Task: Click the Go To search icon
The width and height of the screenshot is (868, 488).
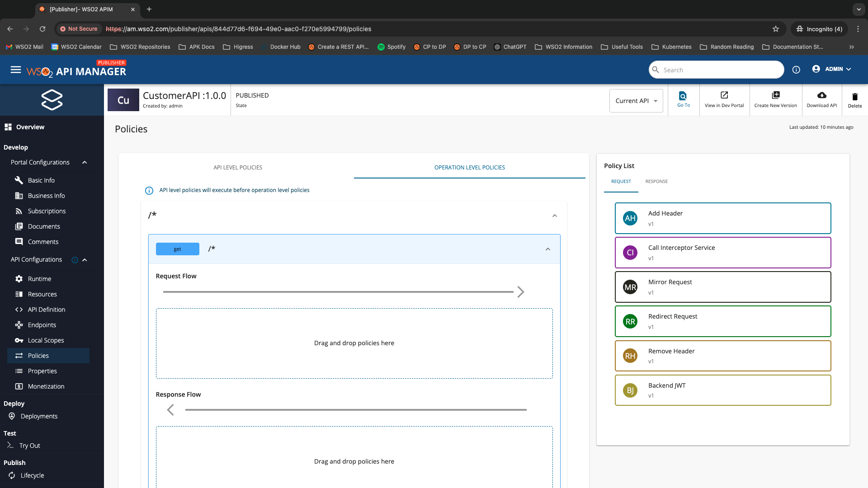Action: (683, 96)
